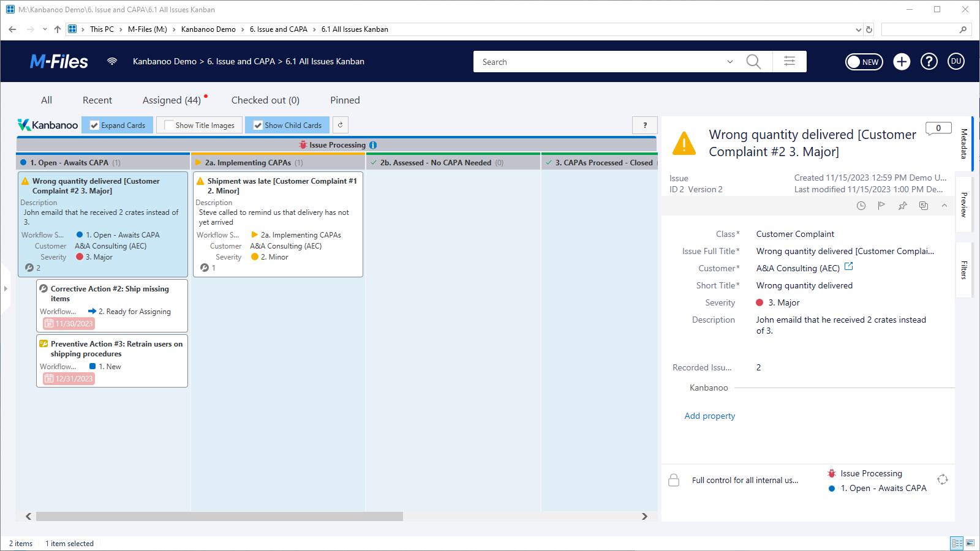The image size is (980, 551).
Task: Go back in Explorer navigation
Action: coord(12,29)
